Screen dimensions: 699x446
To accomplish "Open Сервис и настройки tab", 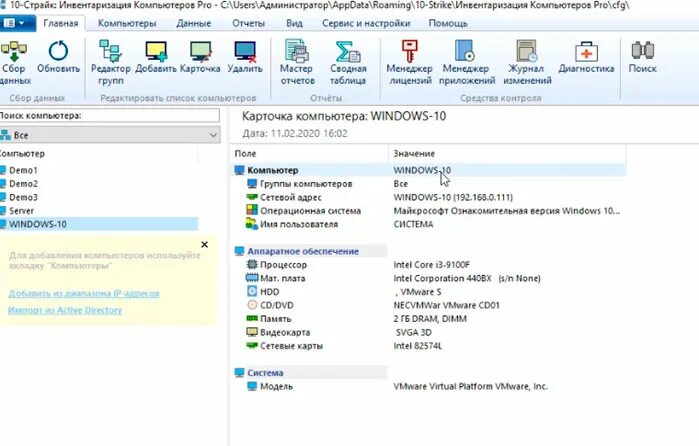I will 366,23.
